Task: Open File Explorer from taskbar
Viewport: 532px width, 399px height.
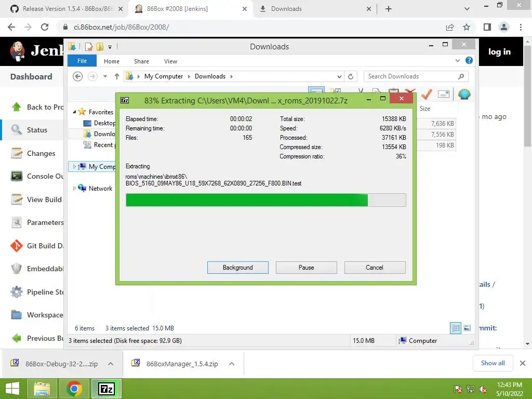Action: [42, 389]
